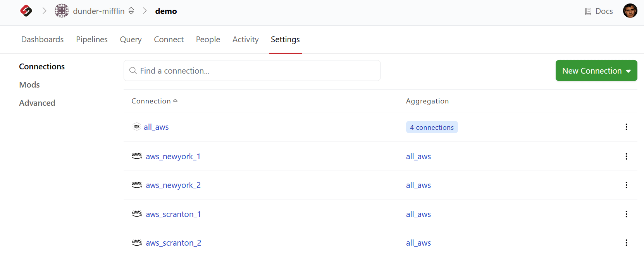Viewport: 644px width, 265px height.
Task: Open the more options menu for aws_newyork_2
Action: point(626,185)
